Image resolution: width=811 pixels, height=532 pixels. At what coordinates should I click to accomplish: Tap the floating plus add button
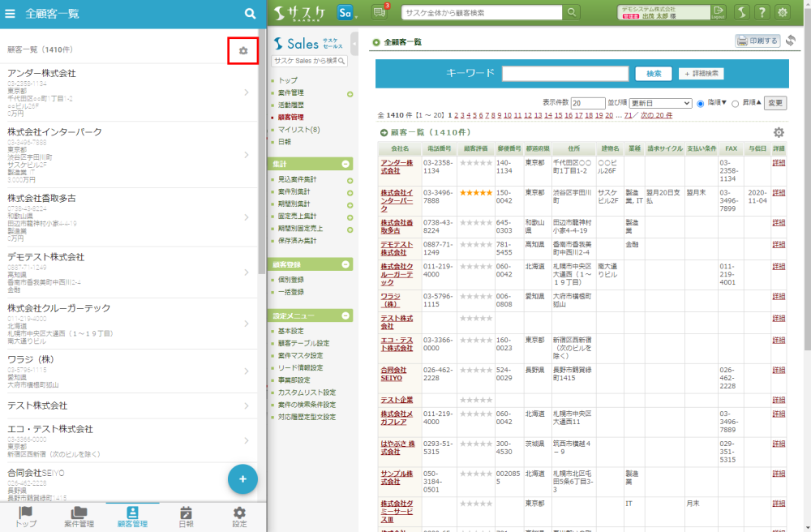[x=242, y=478]
